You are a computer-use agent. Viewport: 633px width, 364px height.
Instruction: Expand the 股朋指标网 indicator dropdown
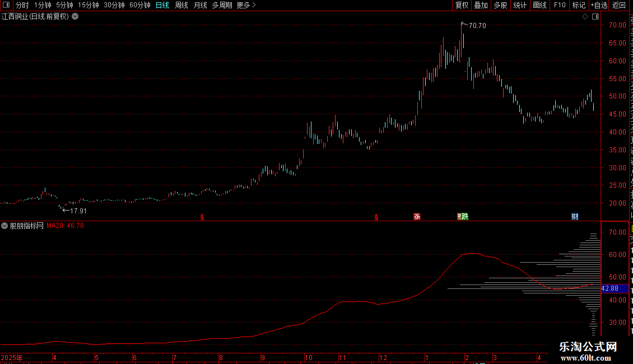[4, 226]
